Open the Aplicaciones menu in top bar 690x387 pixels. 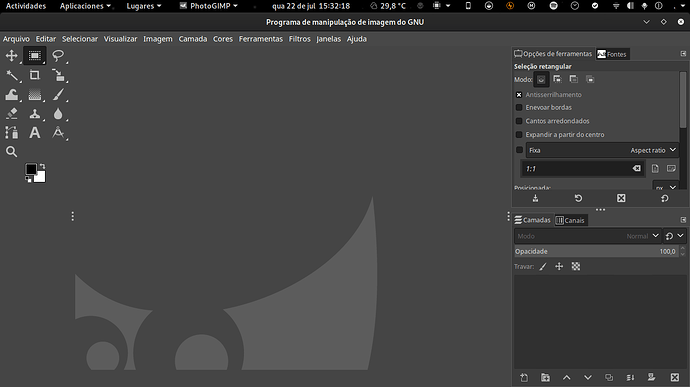click(x=85, y=6)
